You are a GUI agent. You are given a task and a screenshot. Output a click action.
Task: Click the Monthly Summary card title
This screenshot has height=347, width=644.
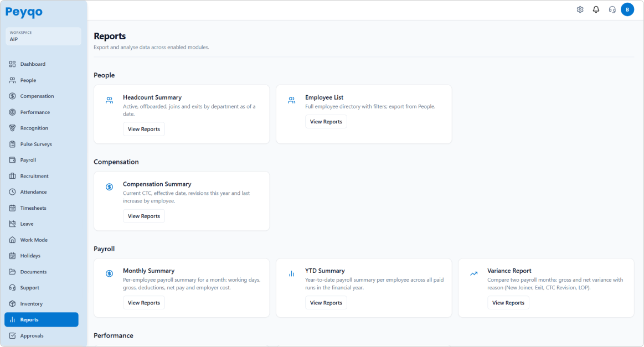click(x=148, y=271)
